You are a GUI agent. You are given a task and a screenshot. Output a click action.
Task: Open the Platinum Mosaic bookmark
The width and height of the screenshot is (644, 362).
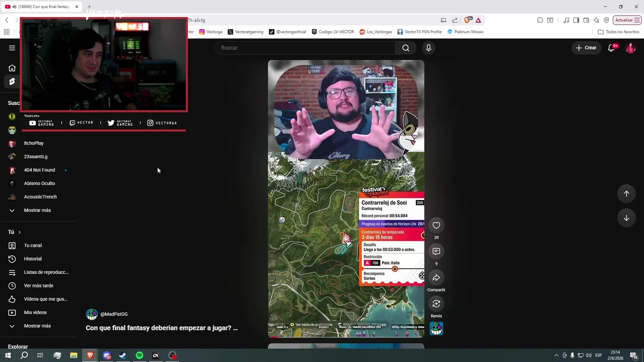465,32
